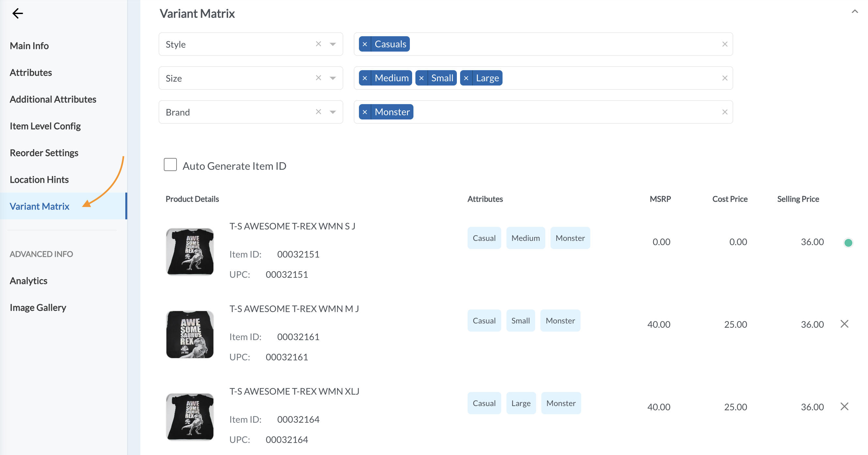Open Analytics under Advanced Info
This screenshot has width=868, height=455.
pyautogui.click(x=28, y=281)
